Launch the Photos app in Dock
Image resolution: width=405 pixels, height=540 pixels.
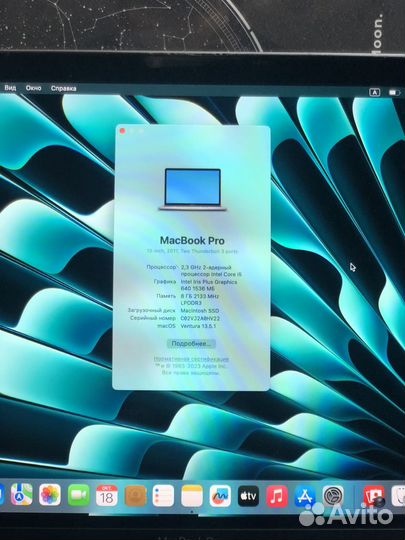coord(50,495)
